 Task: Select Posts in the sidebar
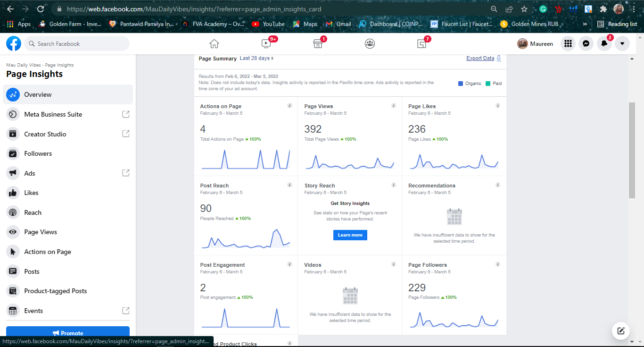pos(68,271)
